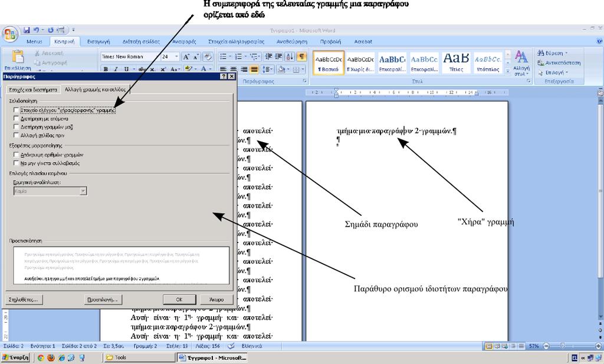The image size is (604, 364).
Task: Toggle Bold formatting
Action: (106, 70)
